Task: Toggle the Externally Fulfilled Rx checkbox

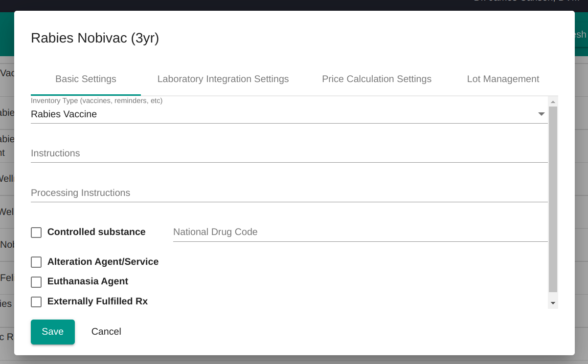Action: point(36,302)
